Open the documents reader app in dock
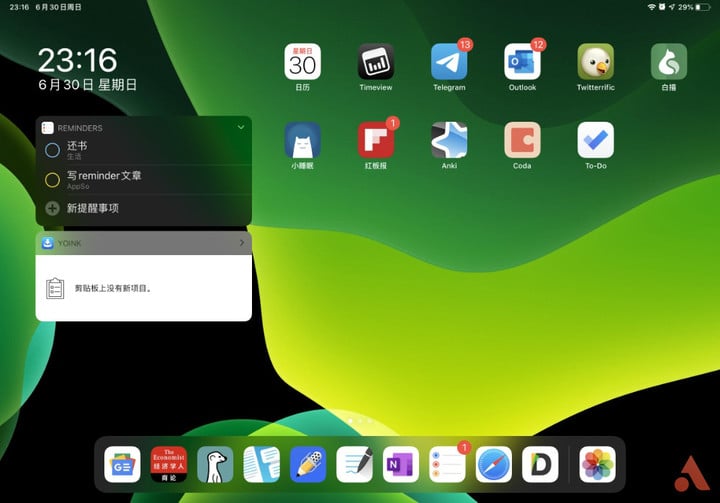Viewport: 720px width, 503px height. point(261,464)
